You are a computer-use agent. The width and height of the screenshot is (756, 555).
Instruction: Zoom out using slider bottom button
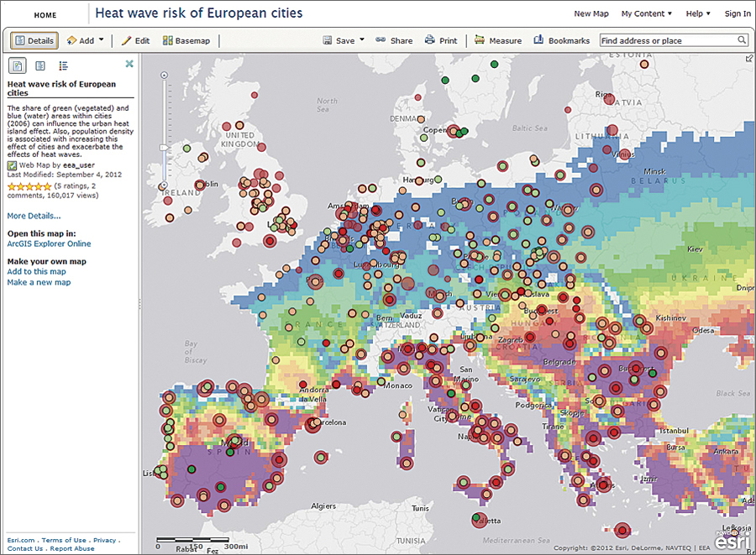point(164,186)
